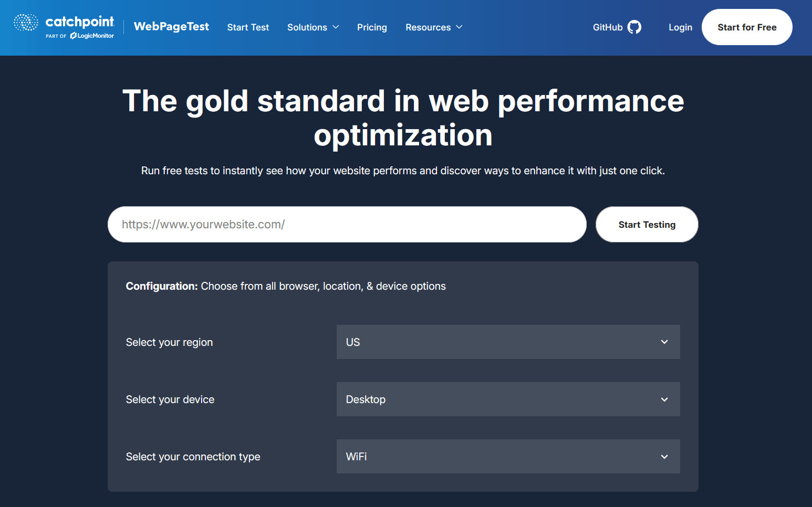Expand the Resources navigation menu
This screenshot has height=507, width=812.
(429, 27)
